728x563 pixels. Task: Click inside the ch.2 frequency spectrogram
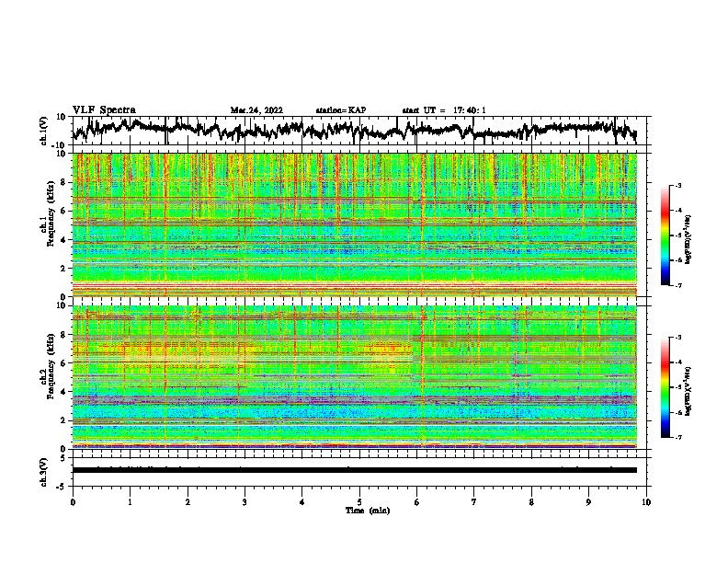pyautogui.click(x=354, y=377)
